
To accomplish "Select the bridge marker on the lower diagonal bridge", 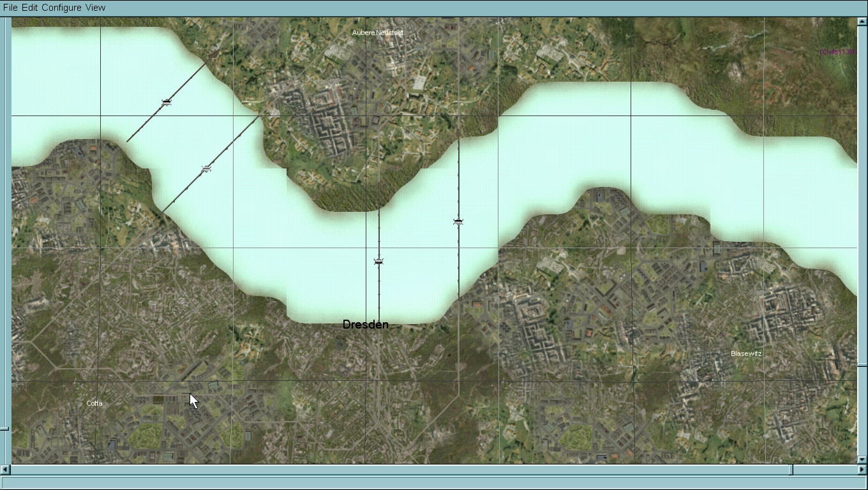I will coord(206,169).
